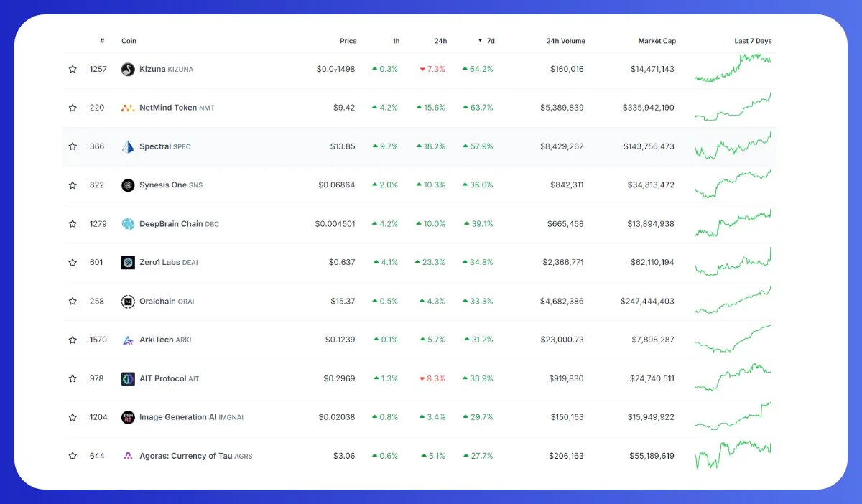Open Spectral 7-day sparkline chart

tap(733, 145)
